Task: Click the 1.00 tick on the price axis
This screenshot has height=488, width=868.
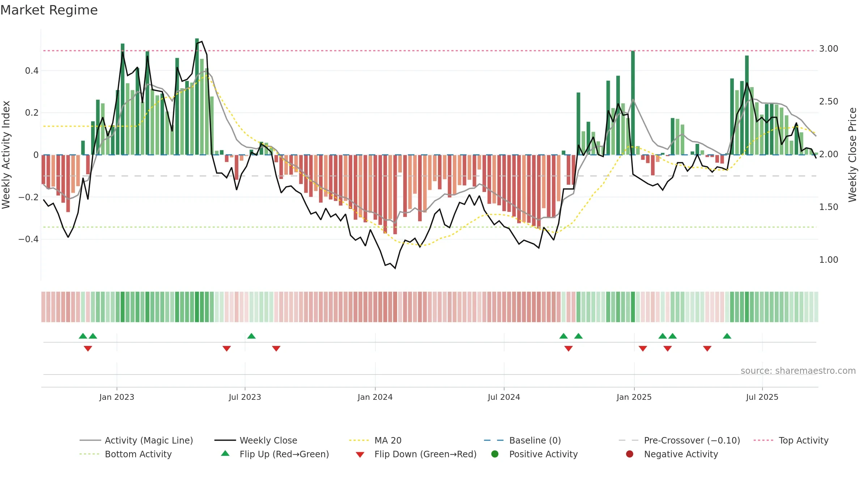Action: tap(829, 260)
